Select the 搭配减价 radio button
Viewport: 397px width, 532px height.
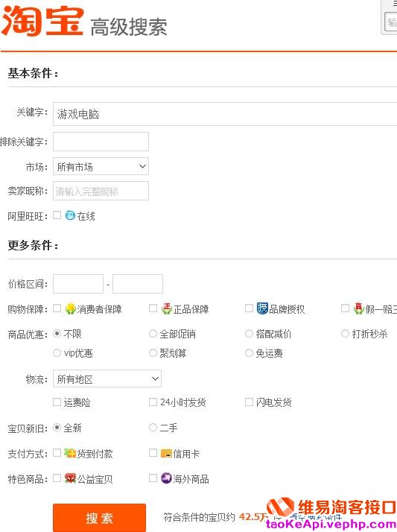pos(249,334)
